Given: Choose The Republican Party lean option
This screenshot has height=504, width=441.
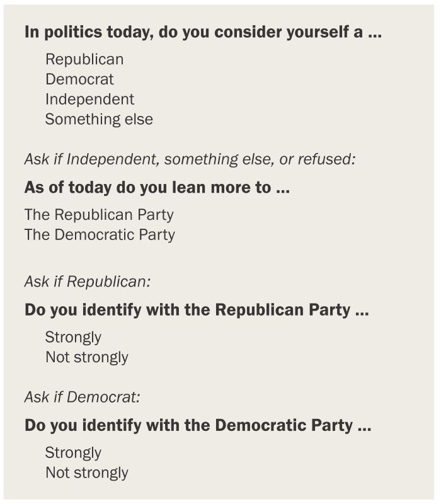Looking at the screenshot, I should (x=99, y=214).
